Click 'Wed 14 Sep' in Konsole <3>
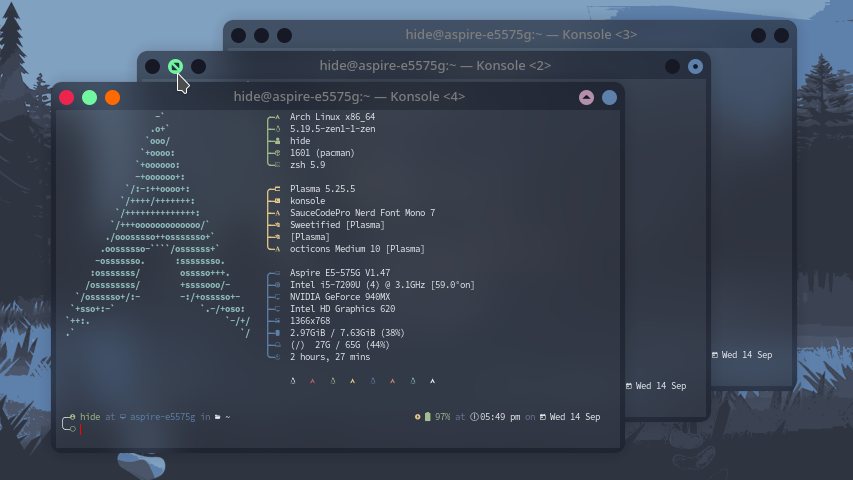Image resolution: width=853 pixels, height=480 pixels. tap(746, 355)
